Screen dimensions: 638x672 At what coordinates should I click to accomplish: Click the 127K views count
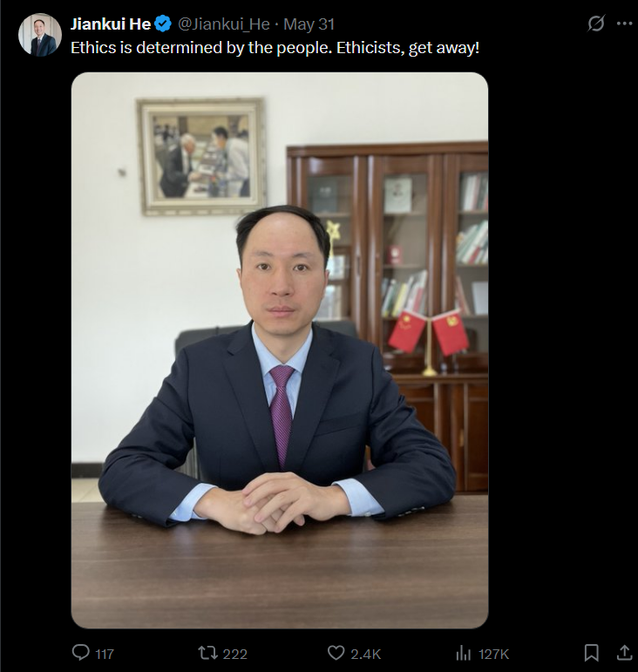point(493,654)
